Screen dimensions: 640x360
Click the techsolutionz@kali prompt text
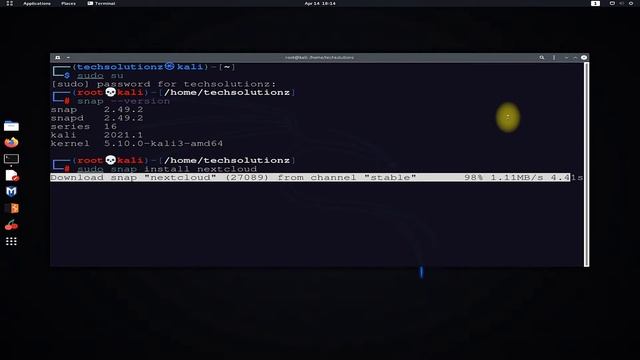click(140, 67)
